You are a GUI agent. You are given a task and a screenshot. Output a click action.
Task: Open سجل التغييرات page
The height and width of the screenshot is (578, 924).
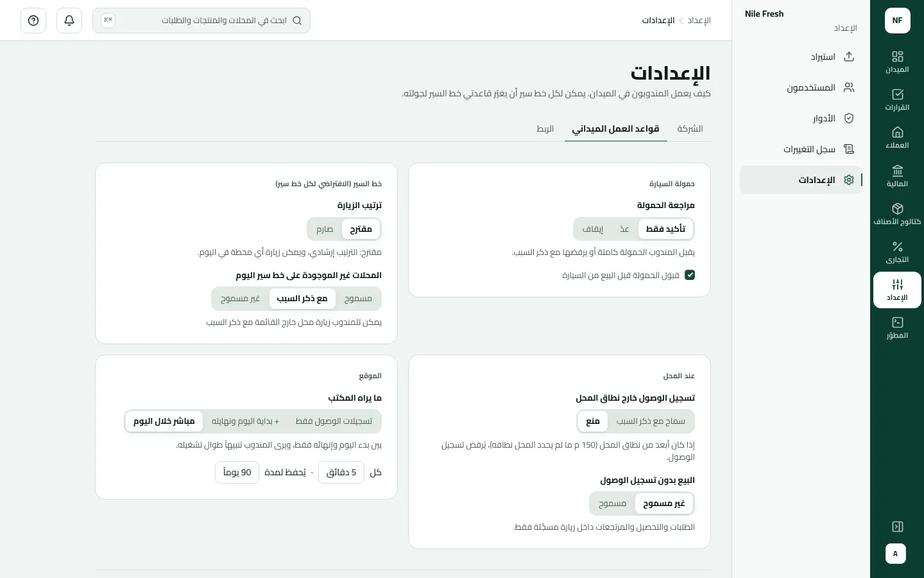(x=801, y=149)
